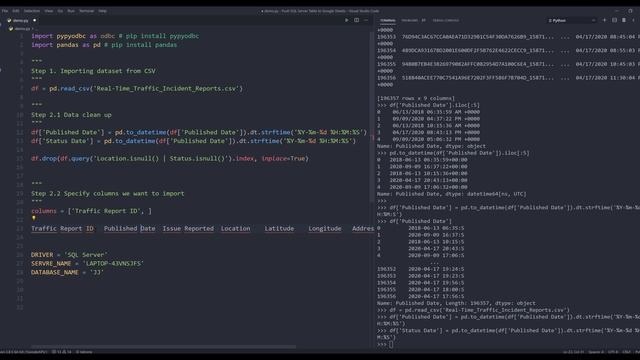Screen dimensions: 640x360
Task: Click 'Longitude' on line 23
Action: 325,229
